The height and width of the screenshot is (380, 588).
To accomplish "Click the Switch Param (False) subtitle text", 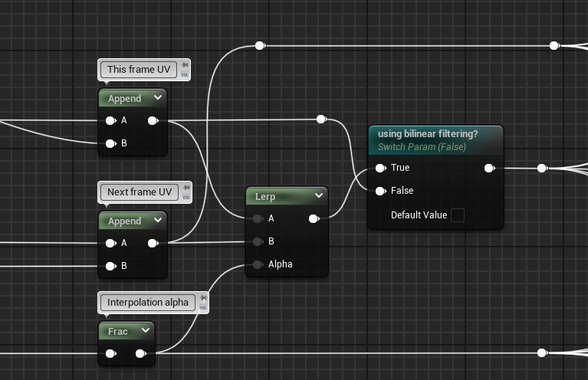I will (x=422, y=147).
